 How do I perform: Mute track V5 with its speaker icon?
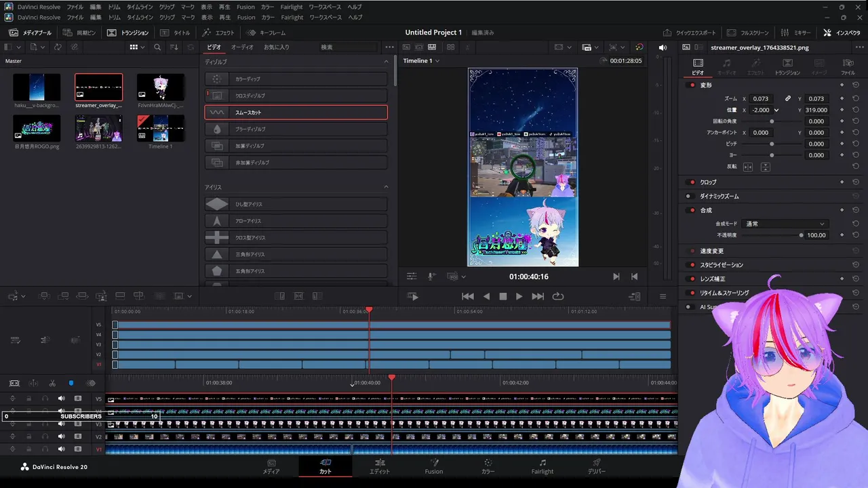[61, 399]
